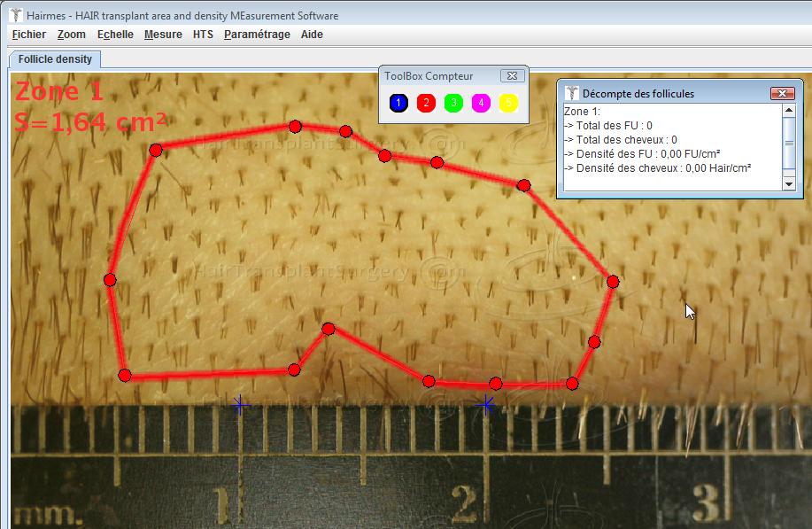This screenshot has width=812, height=529.
Task: Choose the green counter number 3
Action: tap(453, 103)
